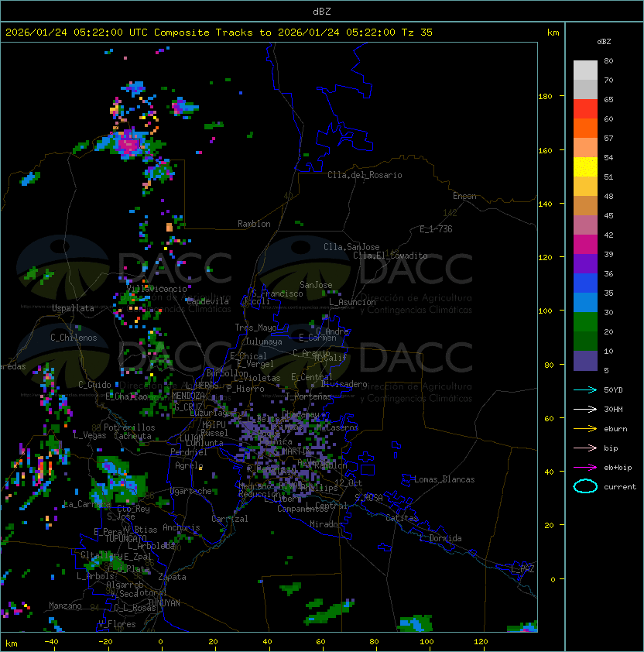Click the 'La_Carrera' map label
The height and width of the screenshot is (652, 644).
click(x=87, y=504)
